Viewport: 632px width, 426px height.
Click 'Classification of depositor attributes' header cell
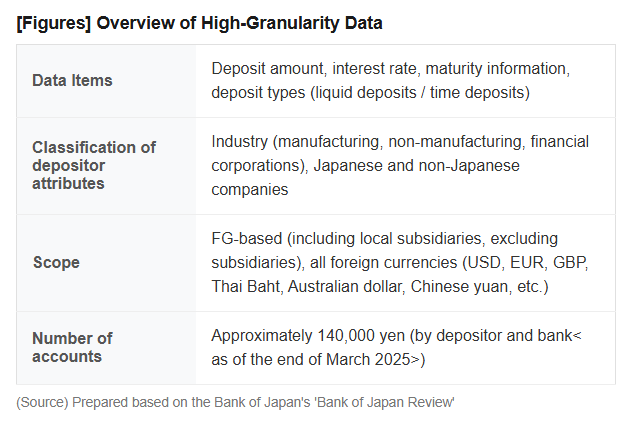[106, 166]
